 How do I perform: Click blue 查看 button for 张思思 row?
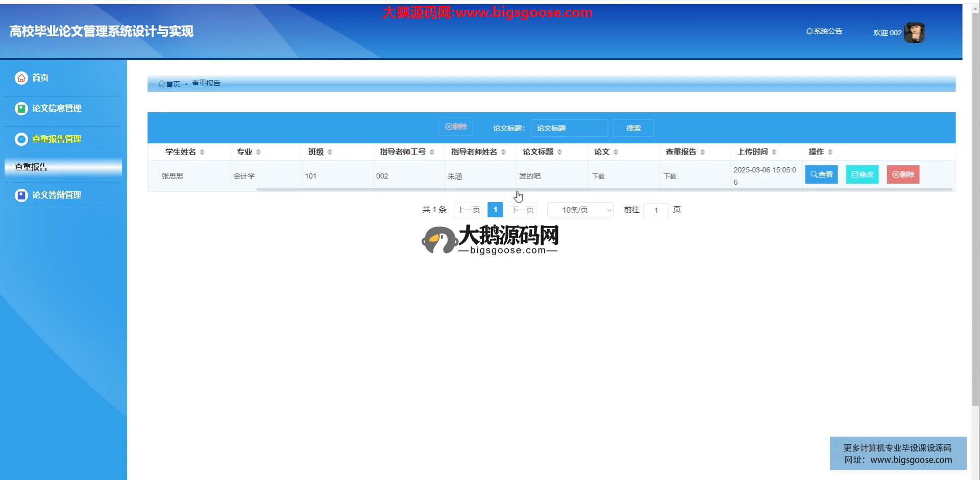tap(821, 174)
